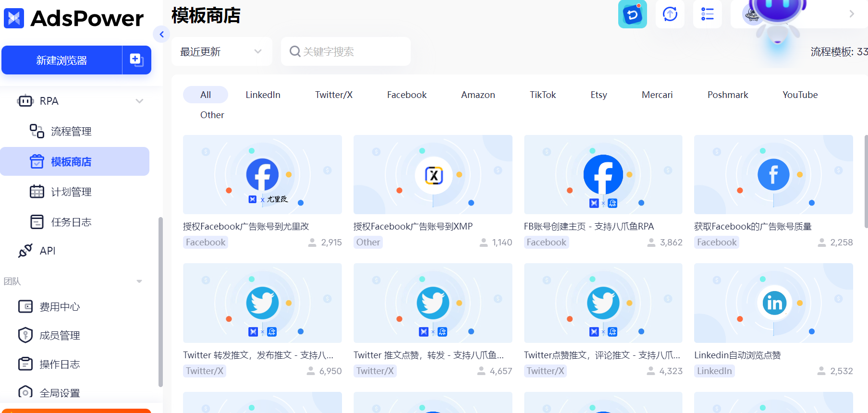The width and height of the screenshot is (868, 413).
Task: Click the 全局设置 settings icon
Action: pos(25,392)
